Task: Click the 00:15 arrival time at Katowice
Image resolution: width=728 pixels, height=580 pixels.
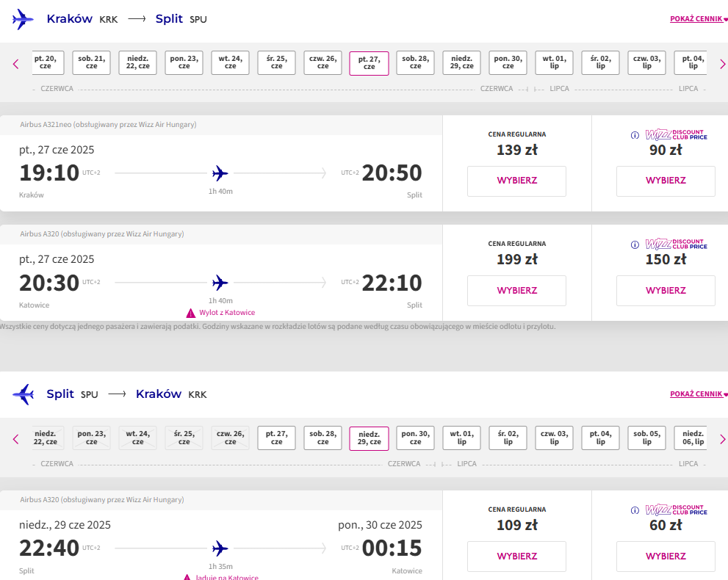Action: coord(392,548)
